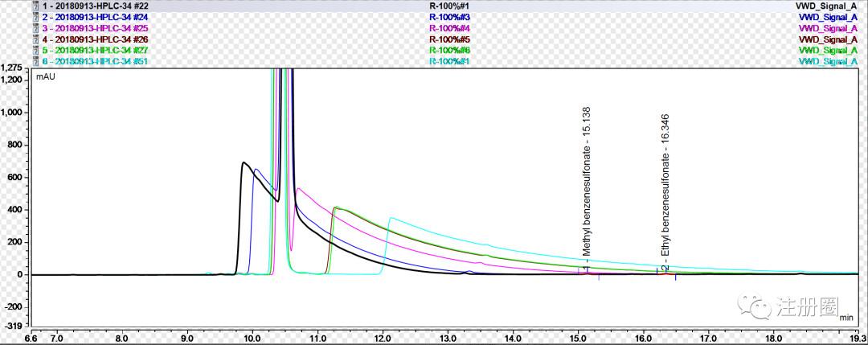Select the 3 - 20180913-HPLC-34 #25 legend entry
Viewport: 868px width, 345px height.
96,27
